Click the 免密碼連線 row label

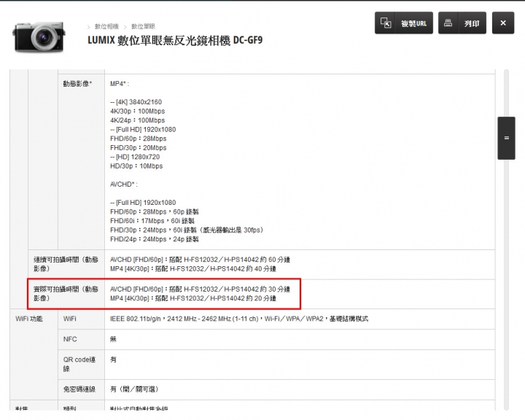(79, 389)
